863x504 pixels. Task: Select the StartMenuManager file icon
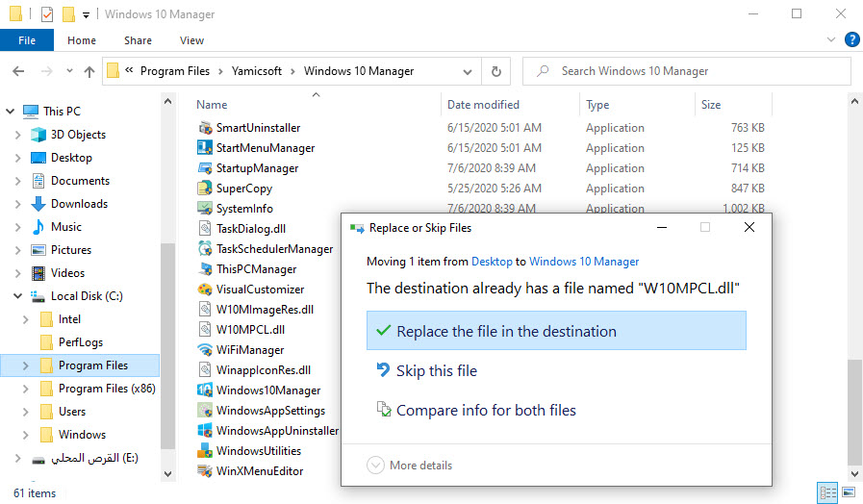click(205, 148)
